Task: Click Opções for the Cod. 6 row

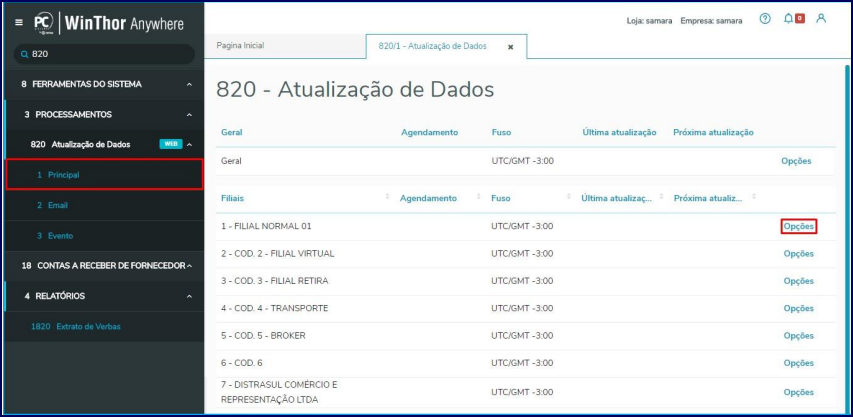Action: tap(799, 363)
